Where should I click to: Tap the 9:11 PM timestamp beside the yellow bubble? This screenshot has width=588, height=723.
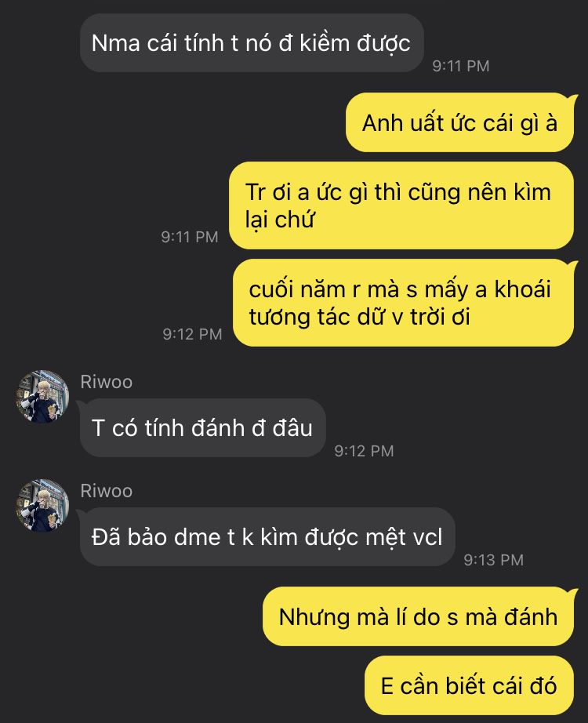(190, 237)
